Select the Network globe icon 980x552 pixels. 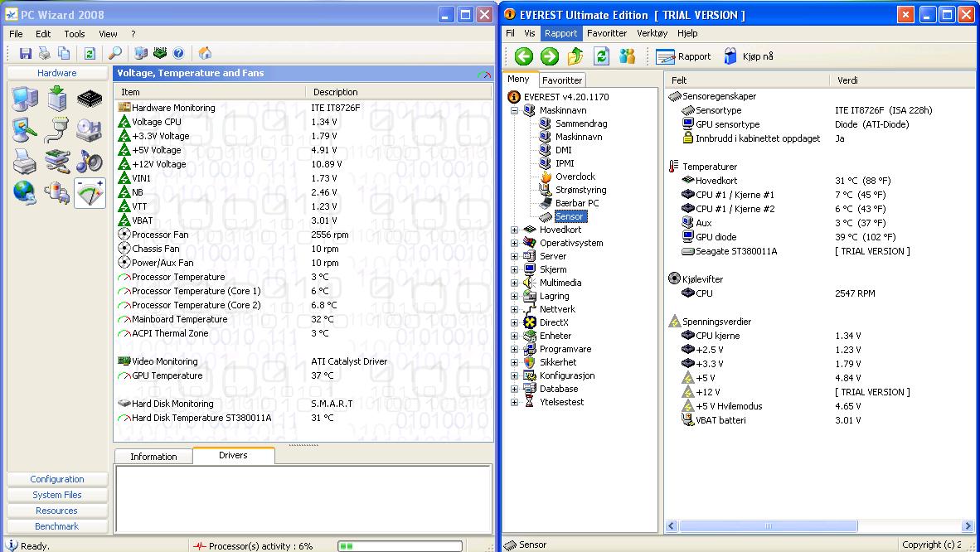25,192
